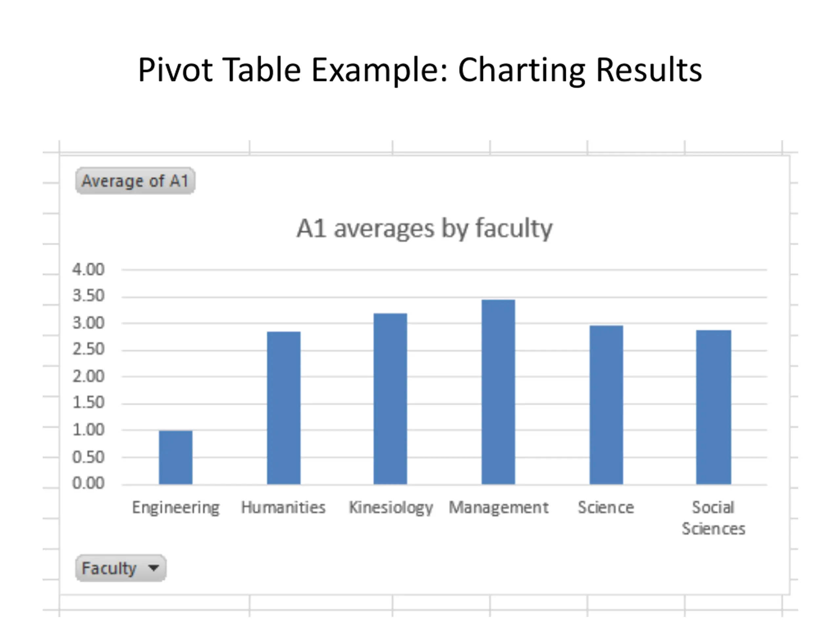Click the Humanities axis label
This screenshot has height=630, width=840.
[x=283, y=507]
